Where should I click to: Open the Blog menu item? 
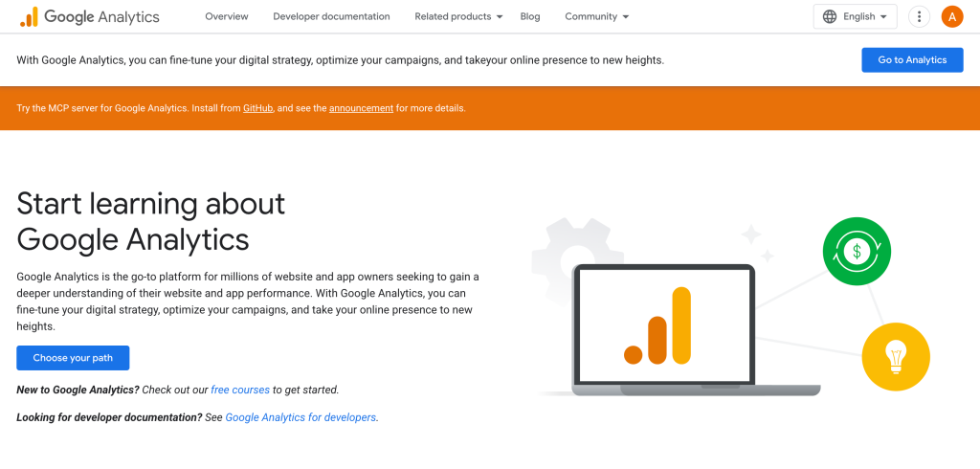pos(530,16)
